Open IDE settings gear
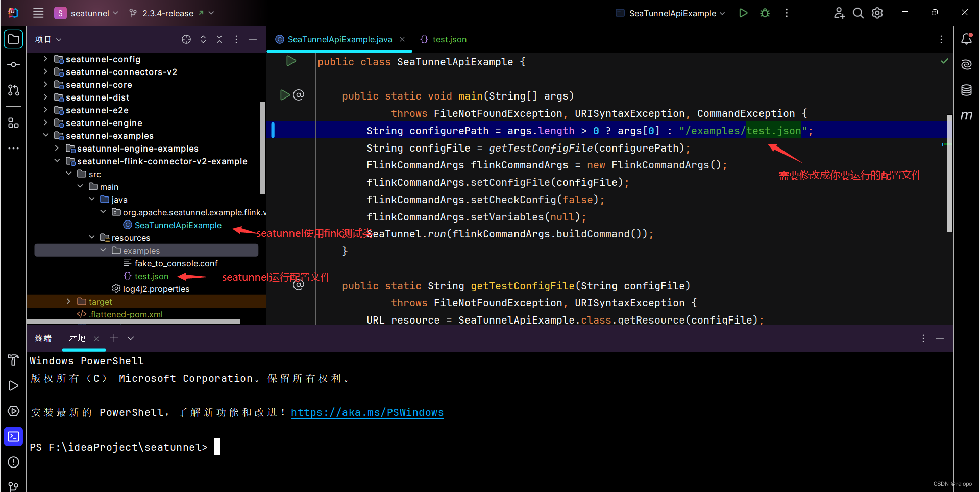This screenshot has height=492, width=980. [x=877, y=13]
